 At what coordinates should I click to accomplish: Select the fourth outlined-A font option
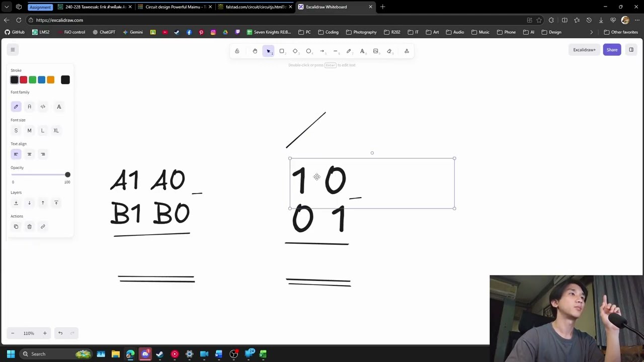coord(59,107)
